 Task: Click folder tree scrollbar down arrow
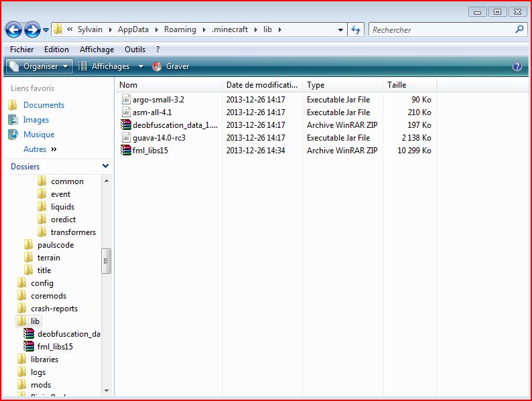tap(107, 391)
